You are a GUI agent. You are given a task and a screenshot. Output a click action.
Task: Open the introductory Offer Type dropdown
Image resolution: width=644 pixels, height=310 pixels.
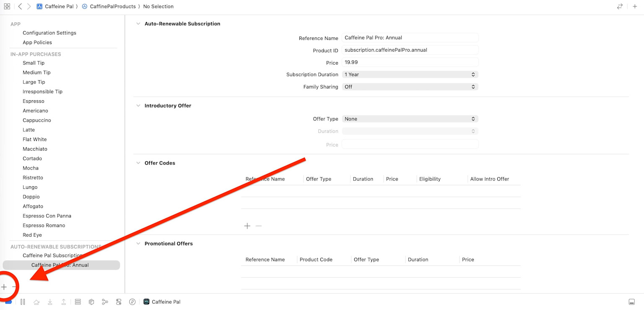(x=410, y=119)
